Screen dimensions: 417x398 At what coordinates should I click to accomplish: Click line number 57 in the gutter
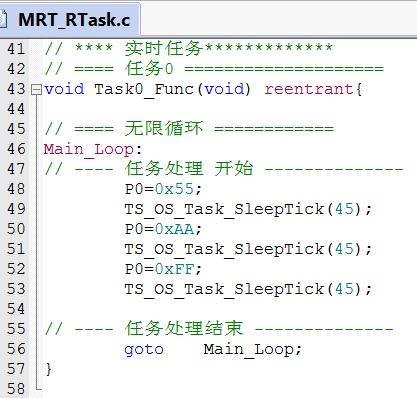[x=16, y=369]
